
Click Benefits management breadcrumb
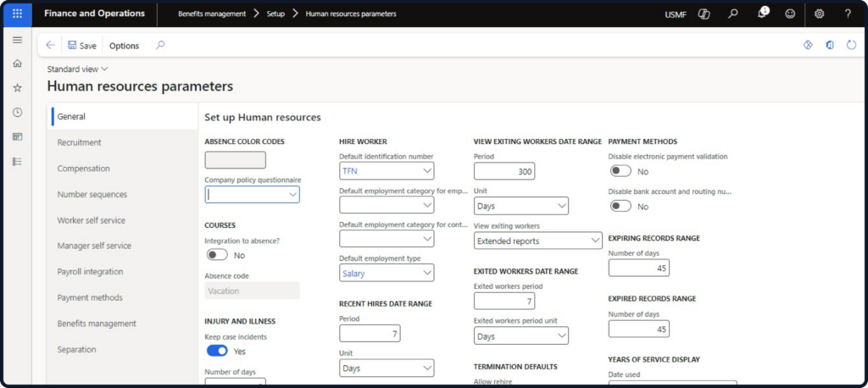(x=212, y=14)
